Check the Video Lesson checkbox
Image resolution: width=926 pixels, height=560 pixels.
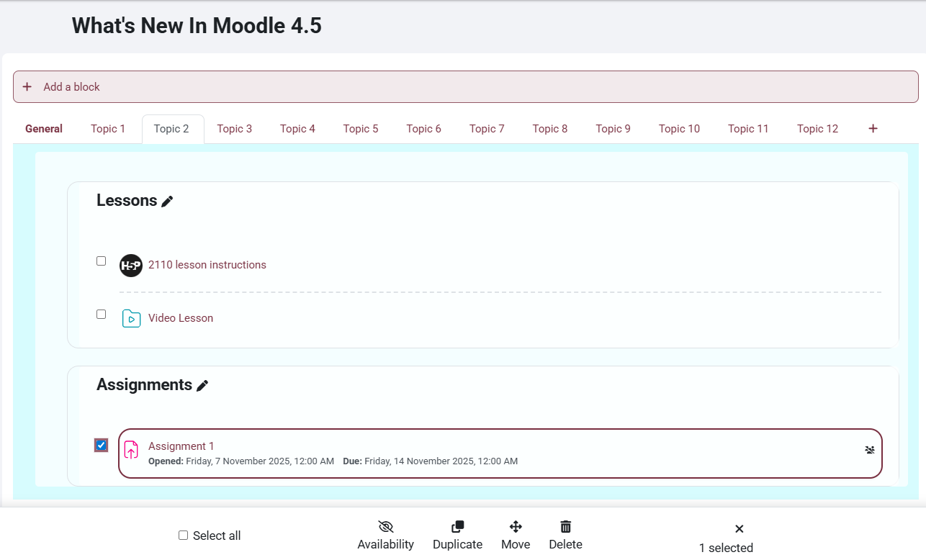pyautogui.click(x=102, y=315)
